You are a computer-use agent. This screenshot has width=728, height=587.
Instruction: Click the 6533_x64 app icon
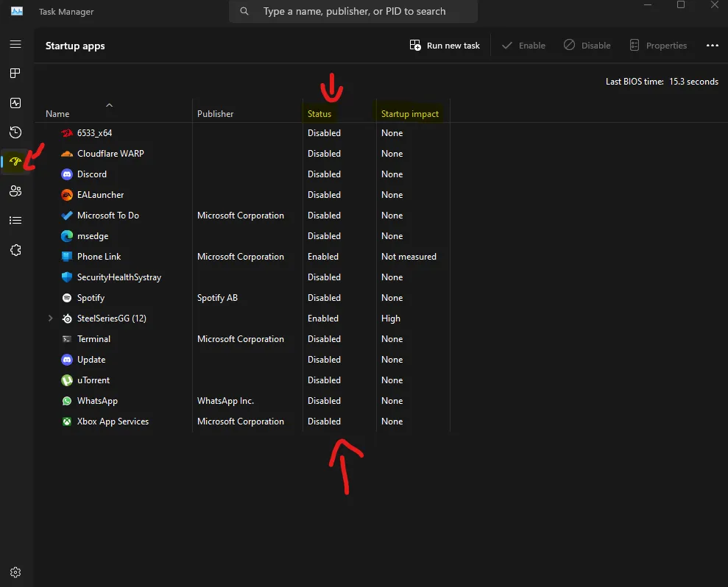point(67,133)
